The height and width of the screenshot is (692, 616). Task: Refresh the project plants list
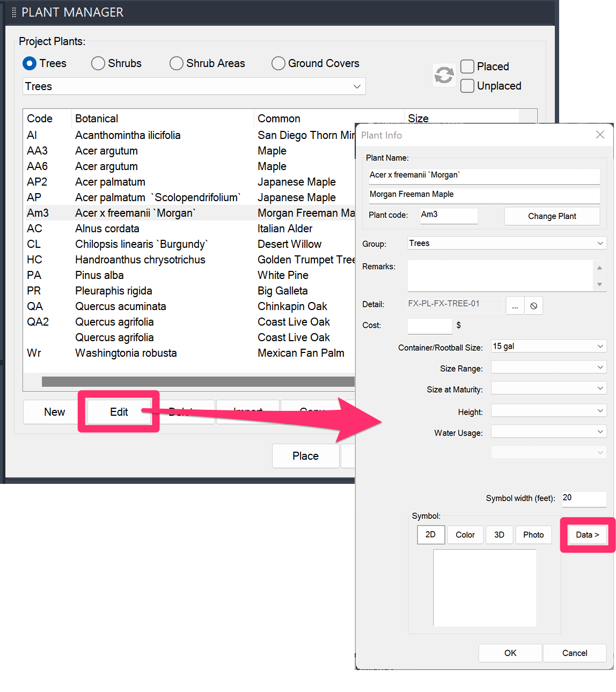point(444,75)
